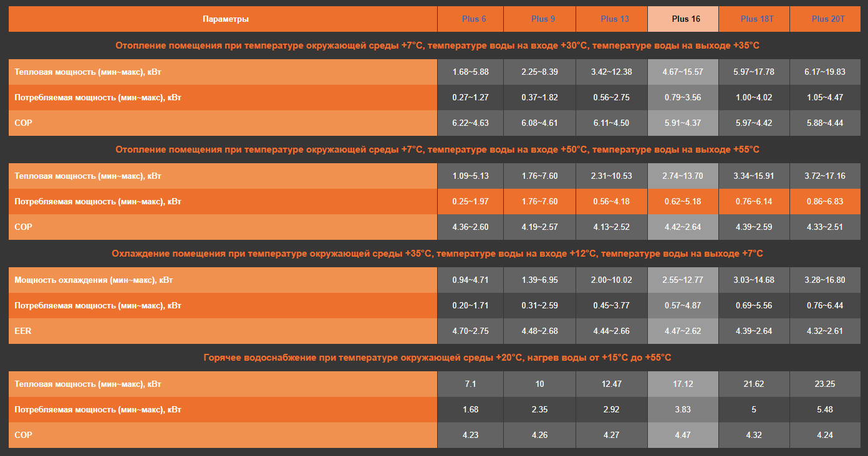Screen dimensions: 868x456
Task: Click the Параметры column header
Action: click(225, 19)
